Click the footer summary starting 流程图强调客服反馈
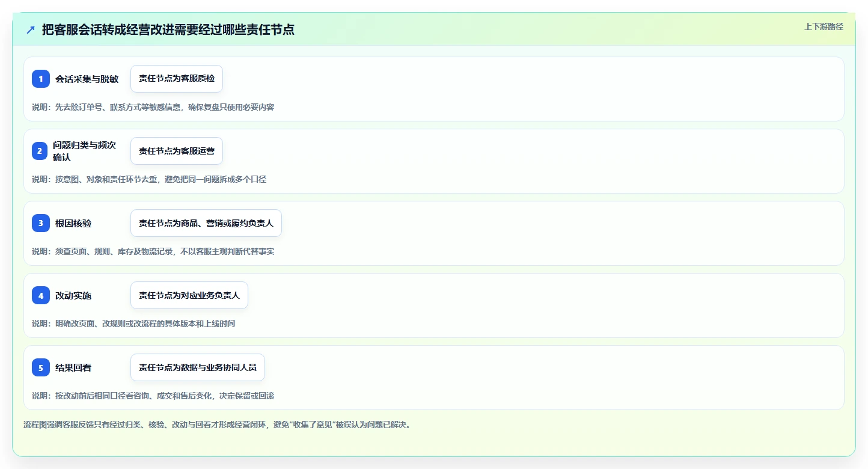 [217, 425]
